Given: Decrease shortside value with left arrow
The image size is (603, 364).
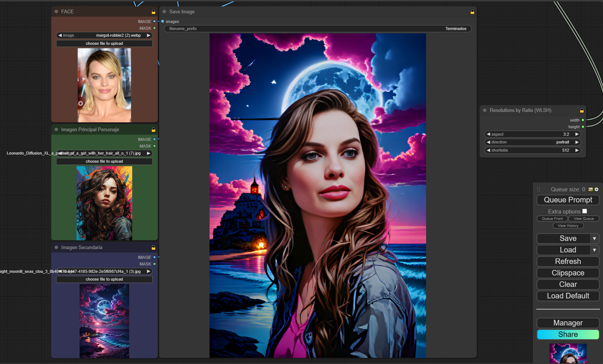Looking at the screenshot, I should [489, 150].
